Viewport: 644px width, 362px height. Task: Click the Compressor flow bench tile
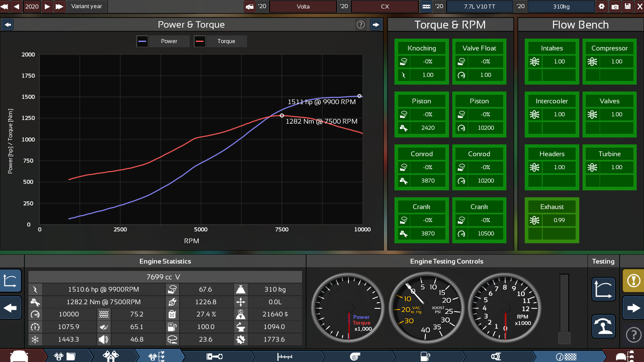click(609, 61)
